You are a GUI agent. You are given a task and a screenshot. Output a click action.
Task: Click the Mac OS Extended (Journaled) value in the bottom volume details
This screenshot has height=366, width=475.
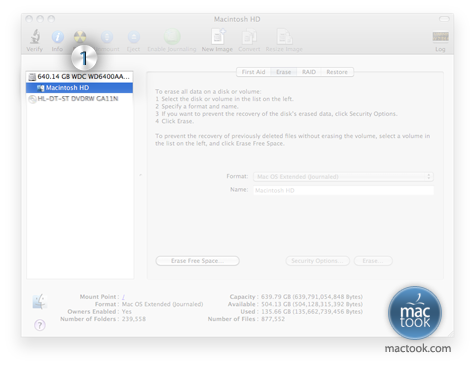(162, 304)
